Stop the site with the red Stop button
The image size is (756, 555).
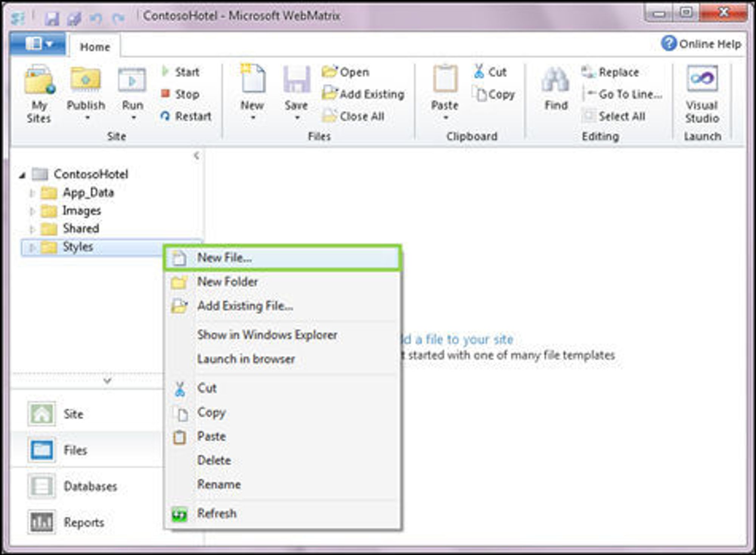(181, 94)
